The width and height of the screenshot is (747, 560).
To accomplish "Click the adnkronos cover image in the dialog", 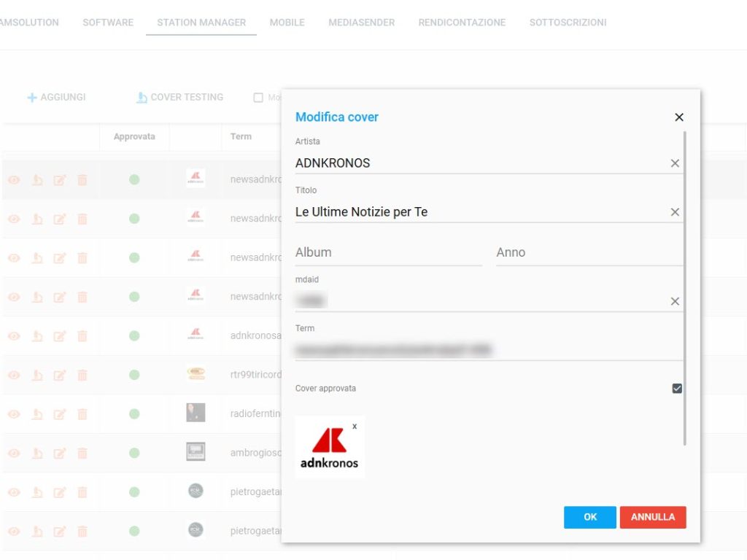I will click(330, 448).
